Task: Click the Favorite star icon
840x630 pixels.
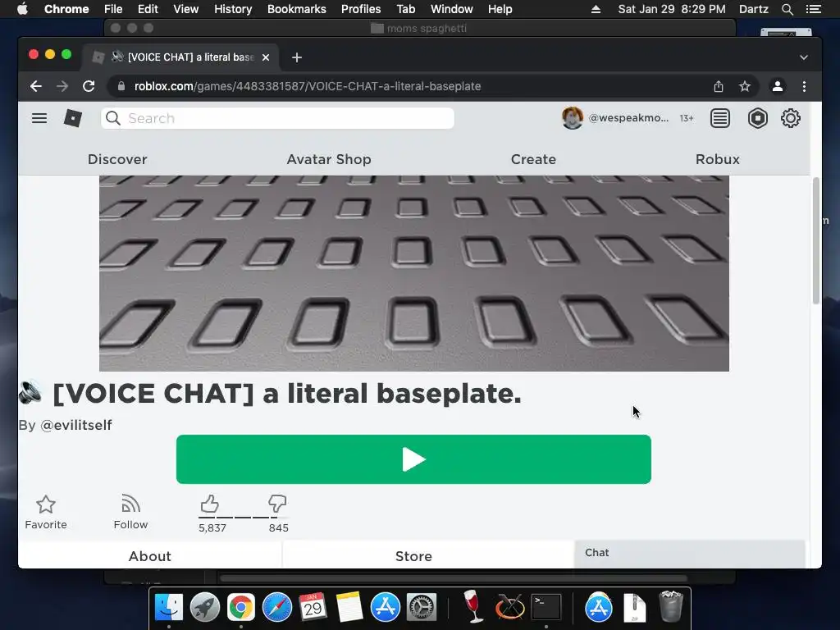Action: tap(46, 504)
